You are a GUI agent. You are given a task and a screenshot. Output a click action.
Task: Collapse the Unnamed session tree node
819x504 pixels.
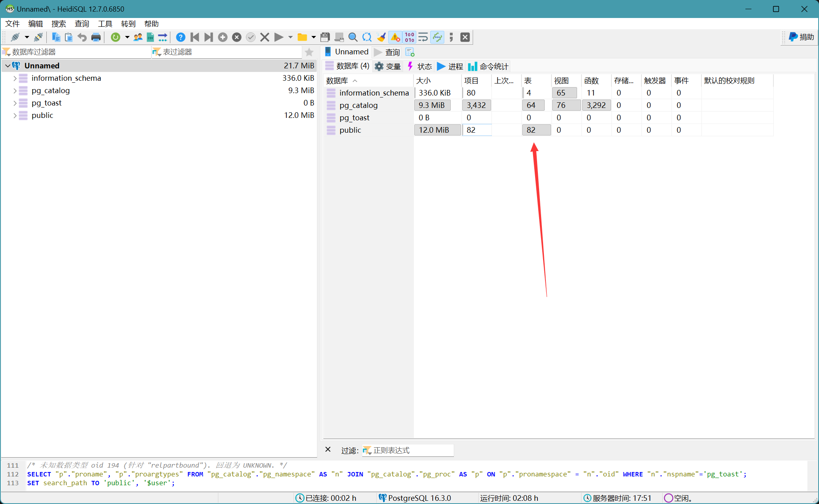(x=8, y=66)
